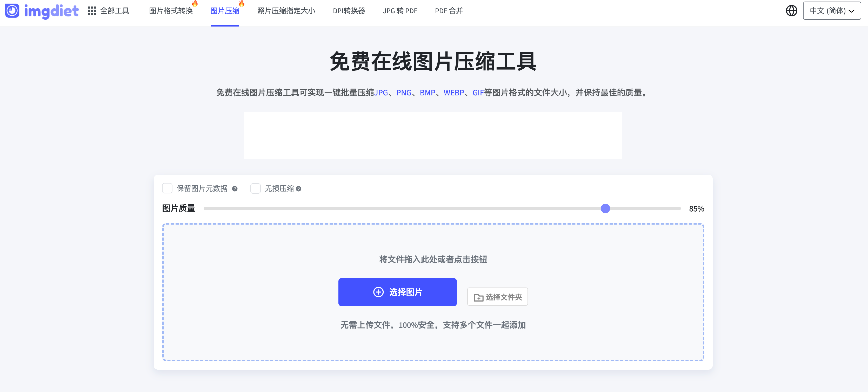Open the 全部工具 grid icon
The image size is (868, 392).
click(x=92, y=11)
